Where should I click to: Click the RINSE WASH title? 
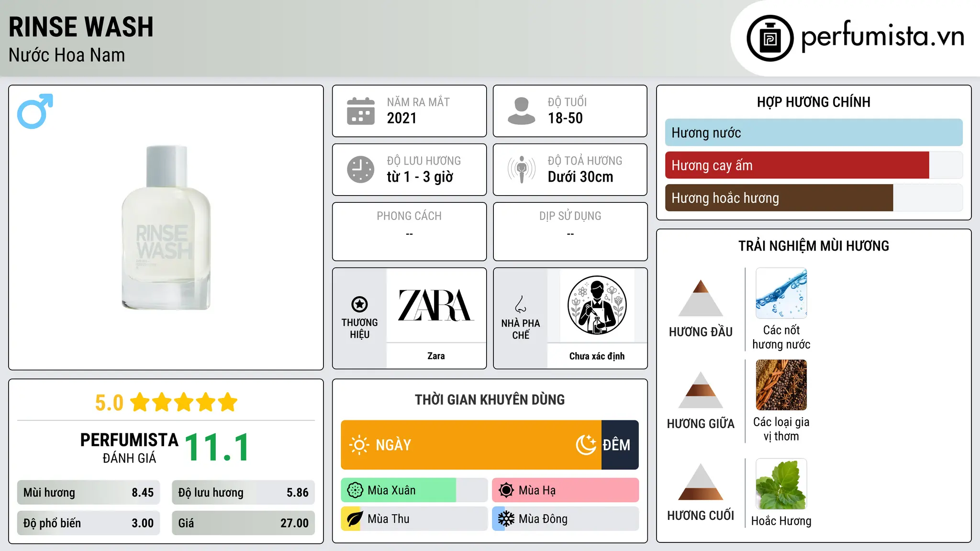(x=81, y=27)
